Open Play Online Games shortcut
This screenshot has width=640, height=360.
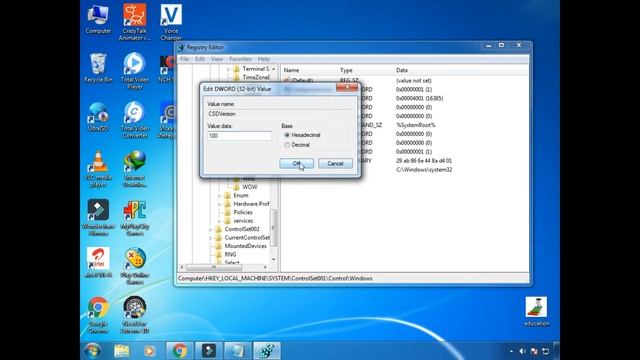coord(135,266)
